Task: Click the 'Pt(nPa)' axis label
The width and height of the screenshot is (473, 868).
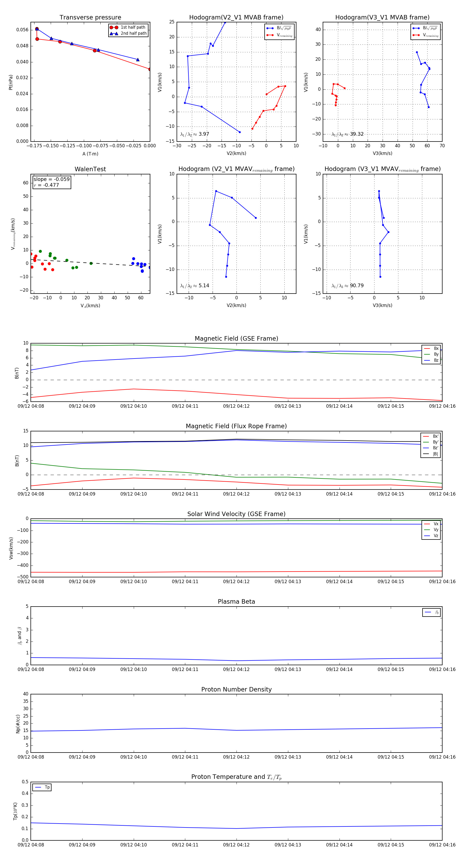Action: click(x=11, y=82)
